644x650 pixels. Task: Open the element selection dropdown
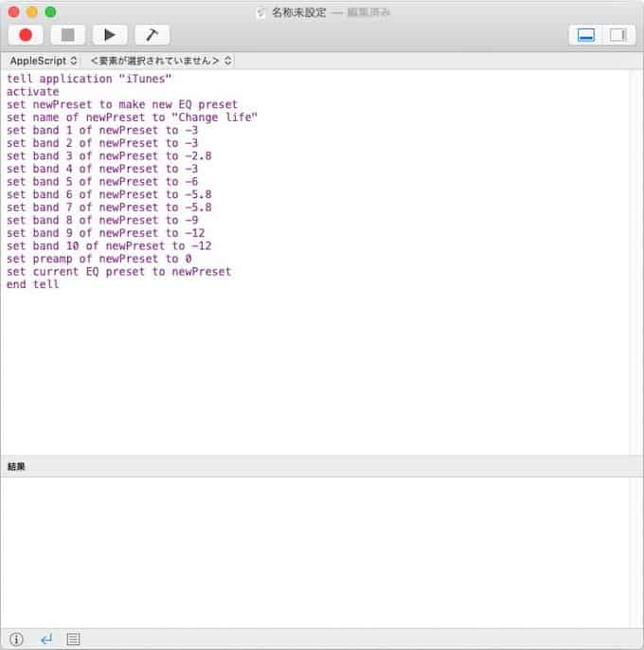click(161, 61)
